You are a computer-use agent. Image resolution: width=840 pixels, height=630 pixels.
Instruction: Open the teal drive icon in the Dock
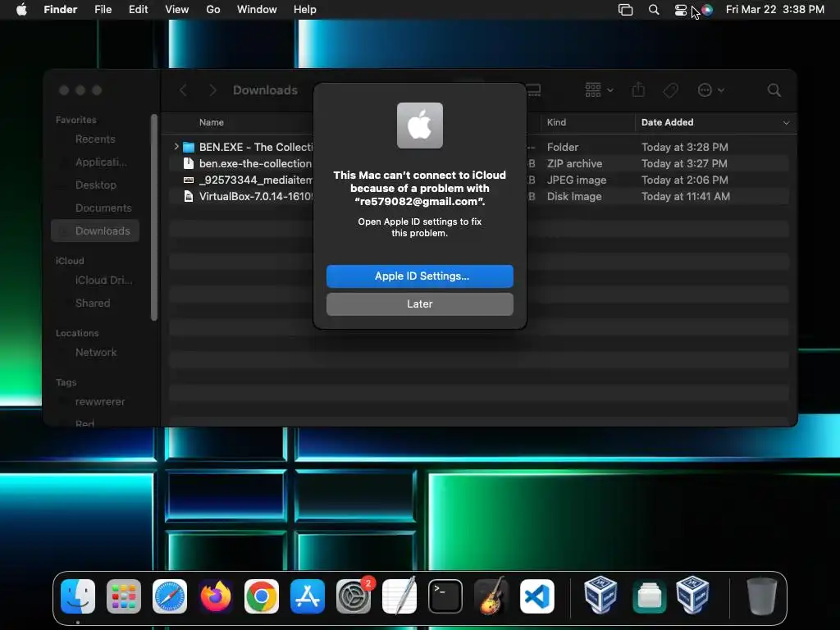click(650, 596)
